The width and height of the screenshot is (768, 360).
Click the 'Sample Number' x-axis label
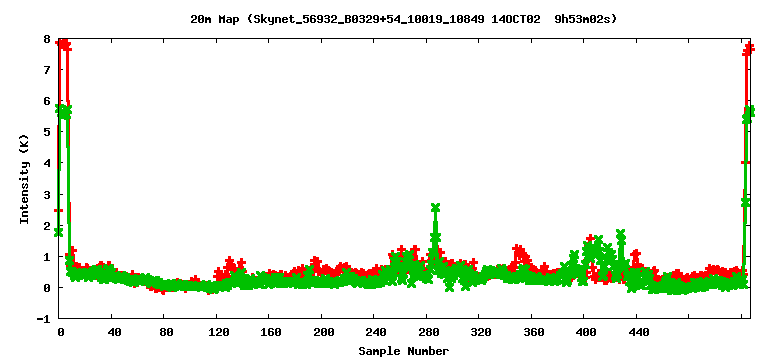(x=404, y=351)
